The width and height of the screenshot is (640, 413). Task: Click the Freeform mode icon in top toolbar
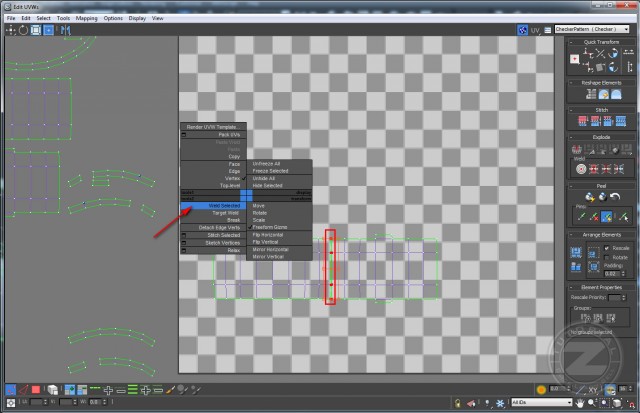pyautogui.click(x=49, y=31)
